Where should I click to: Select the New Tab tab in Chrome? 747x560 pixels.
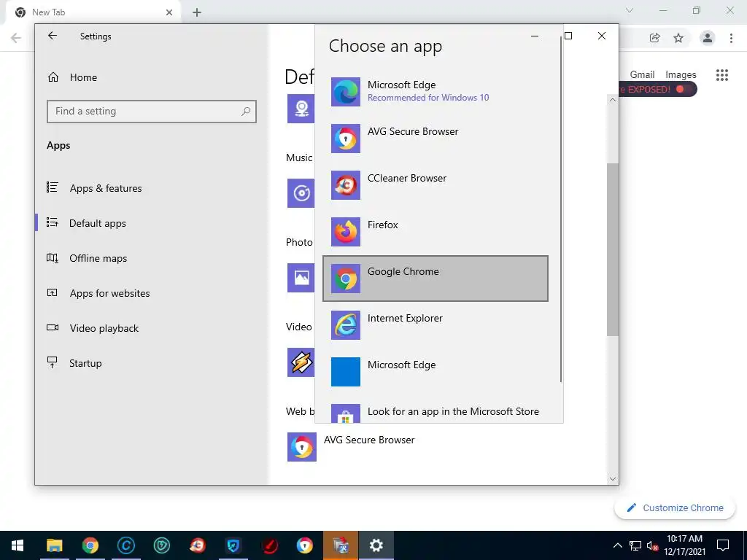point(93,12)
